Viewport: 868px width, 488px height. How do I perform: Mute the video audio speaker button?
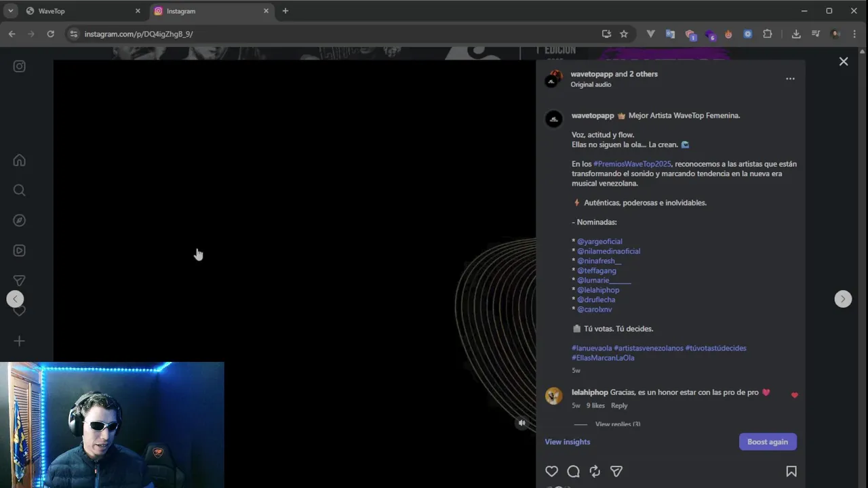(x=521, y=423)
